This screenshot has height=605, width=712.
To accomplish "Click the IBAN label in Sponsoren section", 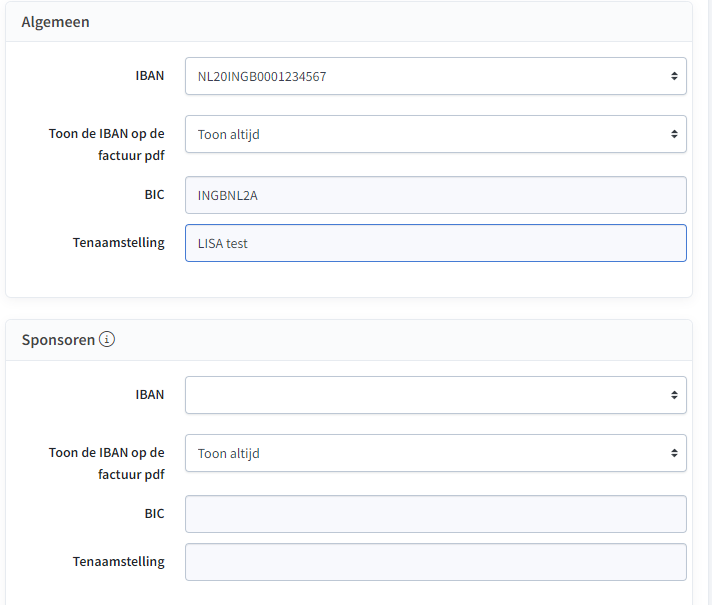I will click(x=150, y=394).
